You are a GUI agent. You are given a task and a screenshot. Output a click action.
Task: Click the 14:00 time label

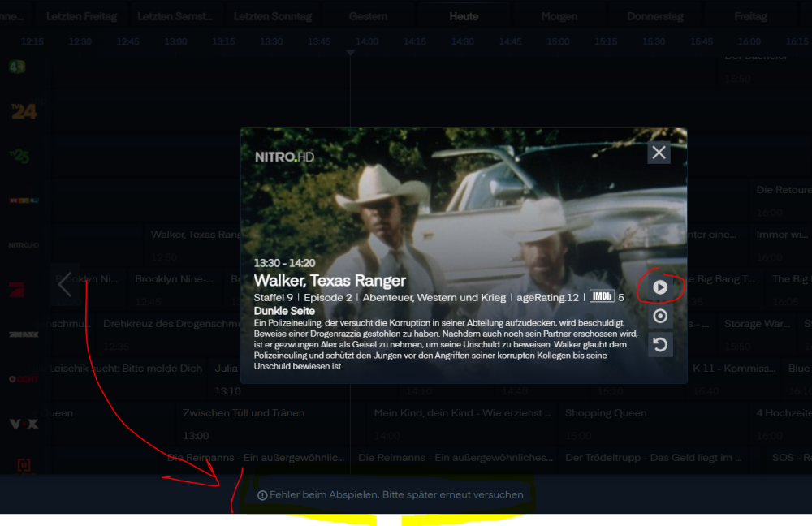(367, 41)
